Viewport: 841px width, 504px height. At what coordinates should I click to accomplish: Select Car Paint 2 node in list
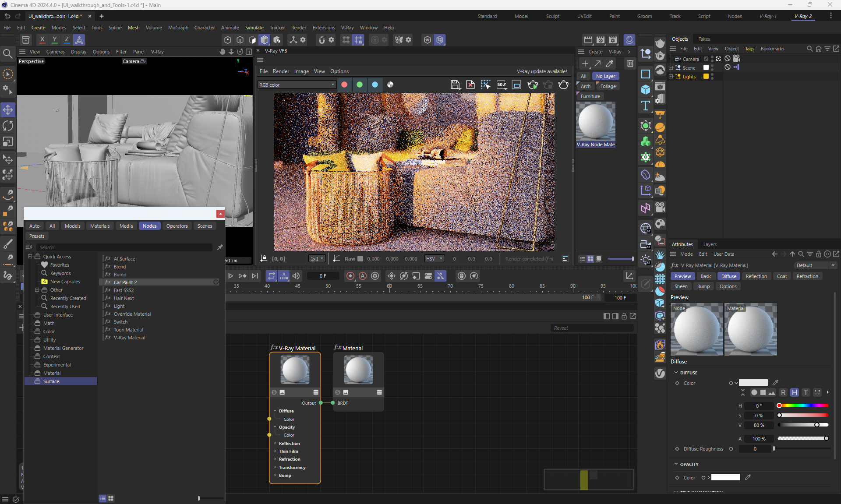coord(125,282)
